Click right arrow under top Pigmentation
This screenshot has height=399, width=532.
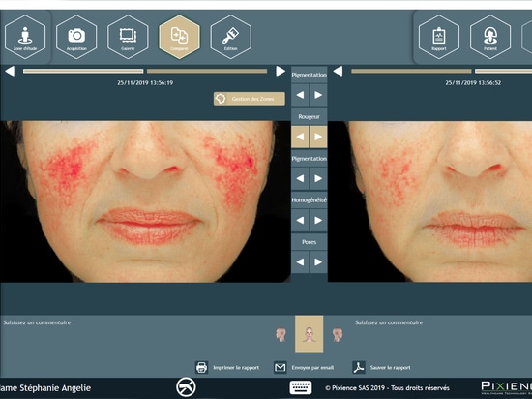coord(318,95)
